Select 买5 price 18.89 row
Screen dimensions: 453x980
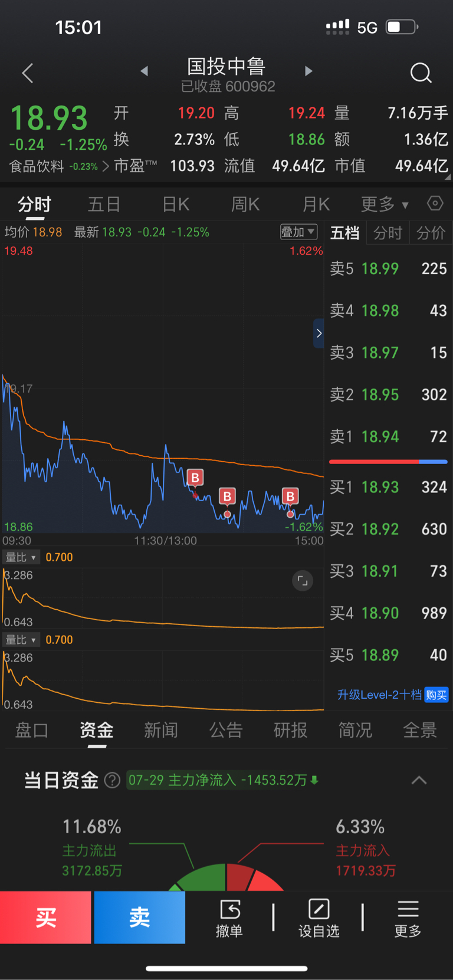[x=389, y=655]
